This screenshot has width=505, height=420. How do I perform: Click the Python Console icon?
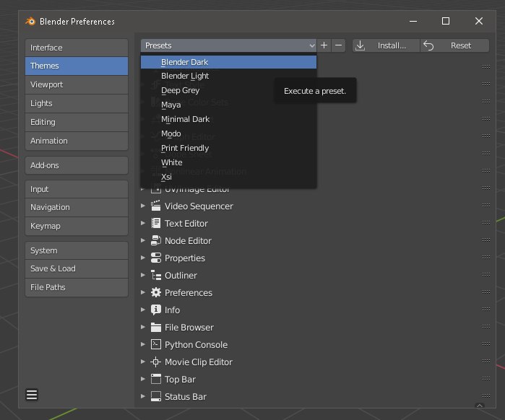click(156, 344)
